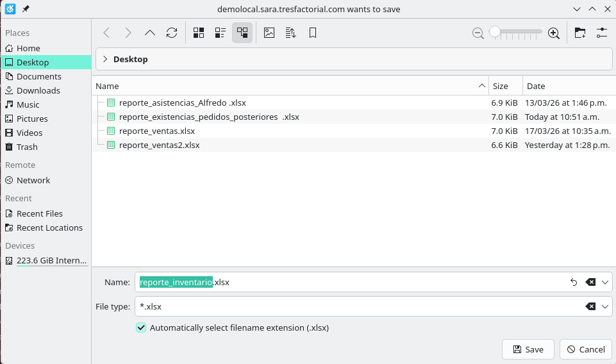Uncheck automatically select filename extension
The height and width of the screenshot is (364, 616).
pos(141,327)
